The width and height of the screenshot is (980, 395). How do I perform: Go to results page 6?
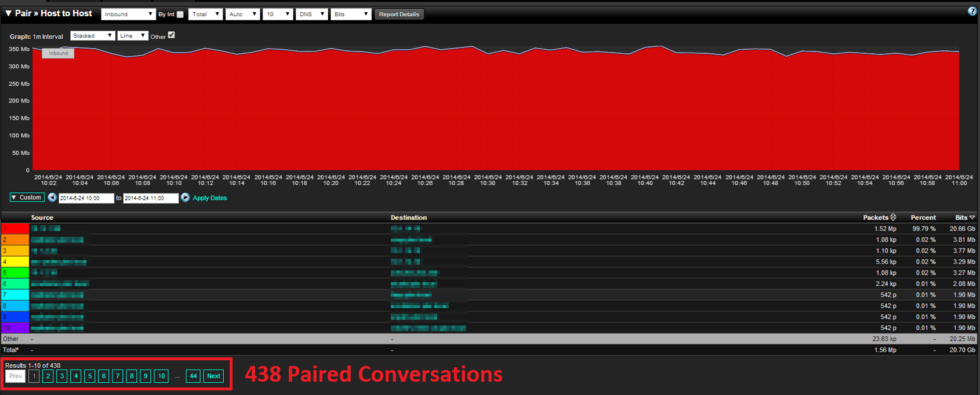(104, 376)
